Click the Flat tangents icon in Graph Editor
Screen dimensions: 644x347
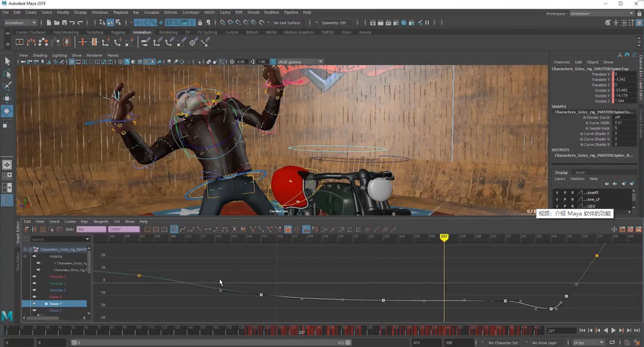click(x=208, y=229)
